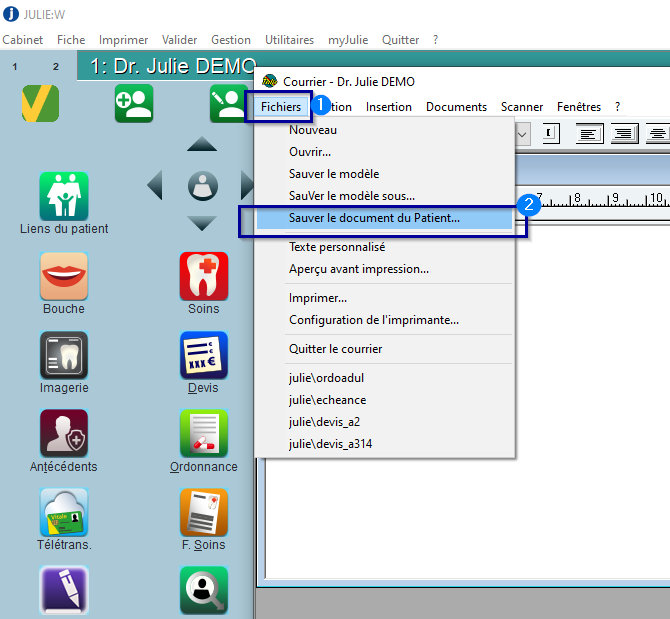Click the left arrow navigation icon
670x619 pixels.
[155, 185]
